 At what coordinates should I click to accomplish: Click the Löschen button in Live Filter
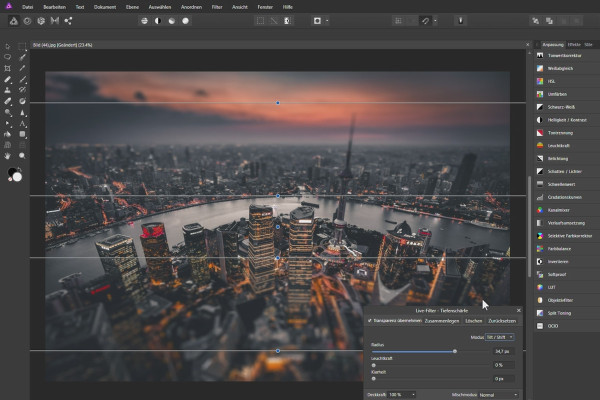click(474, 321)
